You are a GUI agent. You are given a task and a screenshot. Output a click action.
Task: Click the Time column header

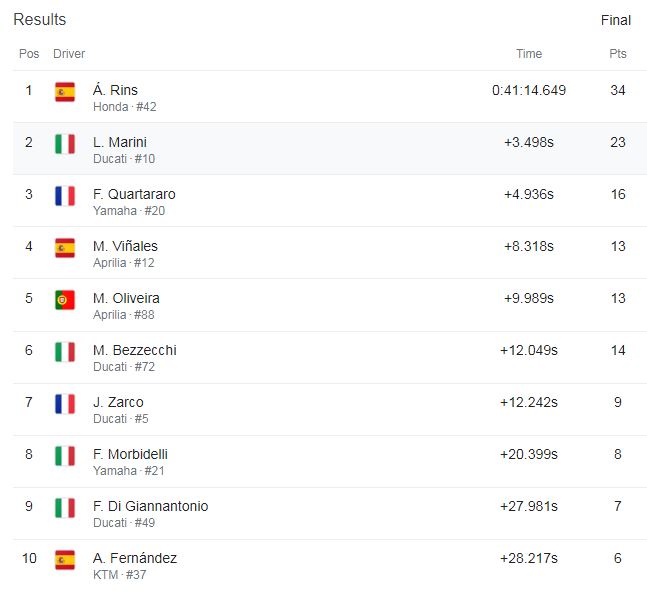(x=529, y=54)
